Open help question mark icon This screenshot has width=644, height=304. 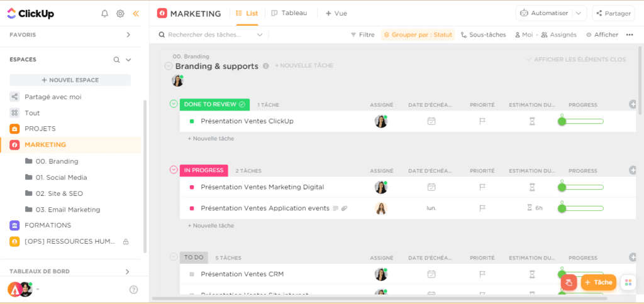point(133,290)
